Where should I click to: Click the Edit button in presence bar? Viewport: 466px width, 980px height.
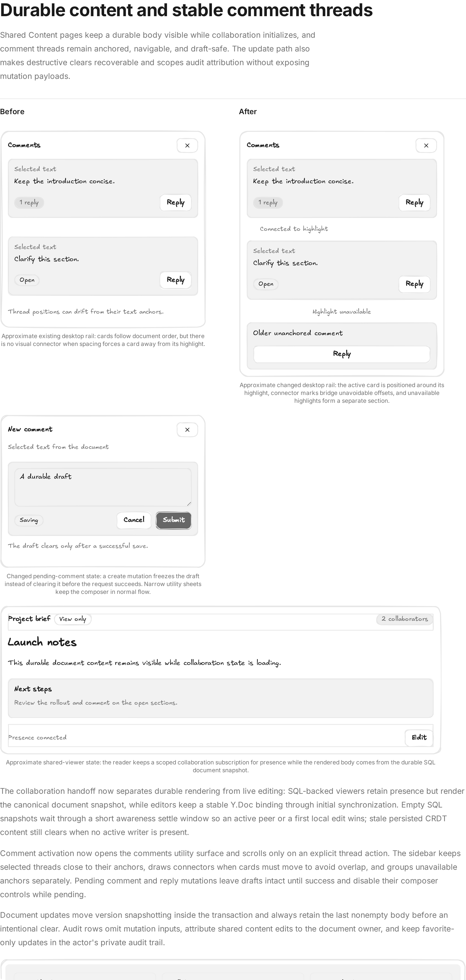(x=419, y=737)
